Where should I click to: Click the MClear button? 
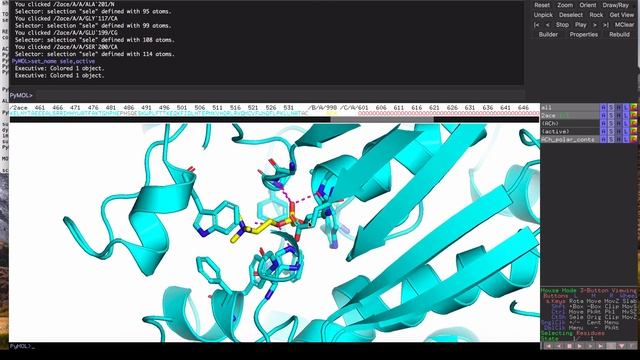[624, 25]
